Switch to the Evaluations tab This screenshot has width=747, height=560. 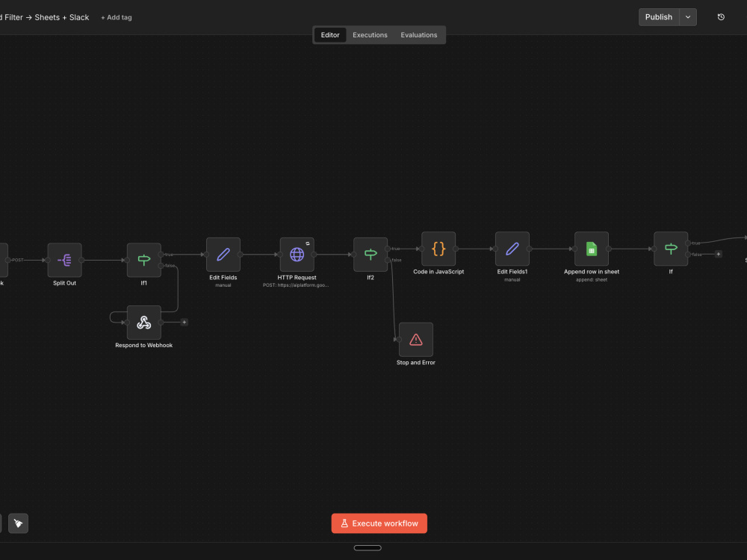(x=419, y=35)
